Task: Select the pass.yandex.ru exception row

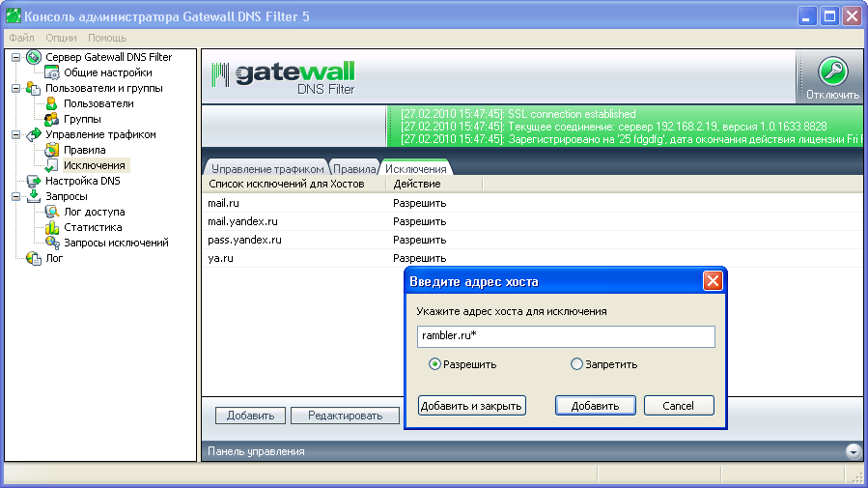Action: point(533,240)
